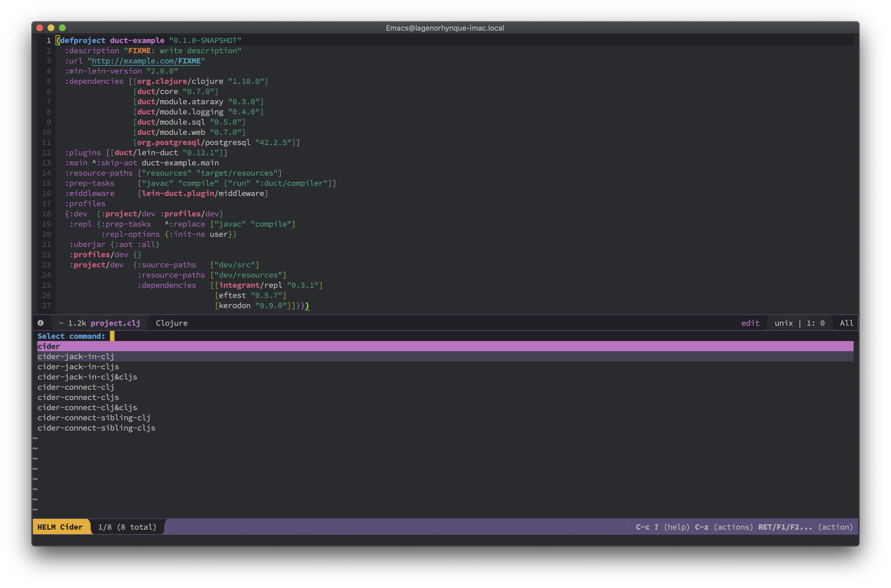Click the highlighted cider source header
The image size is (891, 588).
pos(49,346)
